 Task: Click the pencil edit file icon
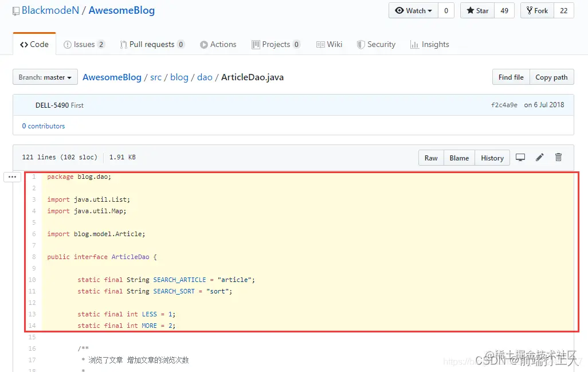pos(539,158)
